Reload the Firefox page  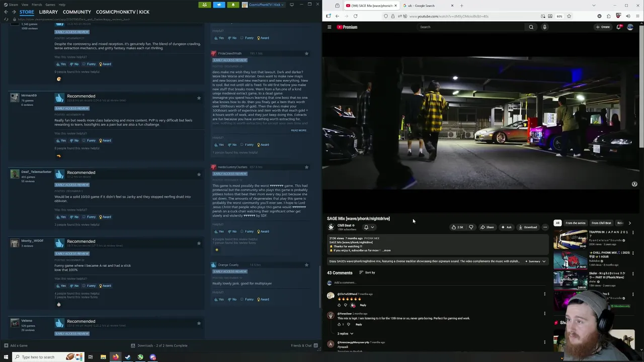tap(355, 16)
